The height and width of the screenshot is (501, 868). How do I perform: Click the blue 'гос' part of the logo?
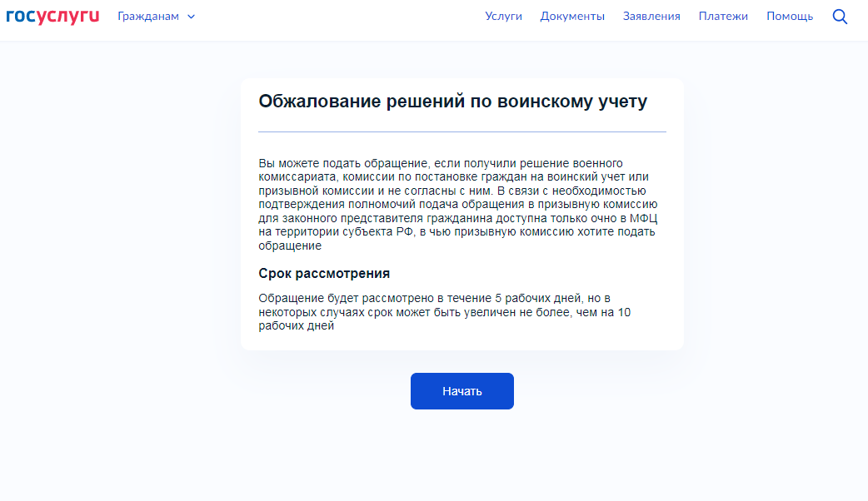tap(21, 17)
